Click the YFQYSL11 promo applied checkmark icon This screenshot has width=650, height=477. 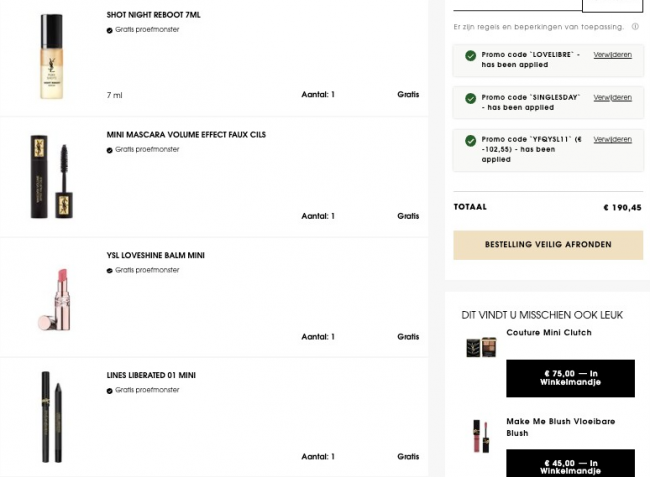tap(470, 140)
